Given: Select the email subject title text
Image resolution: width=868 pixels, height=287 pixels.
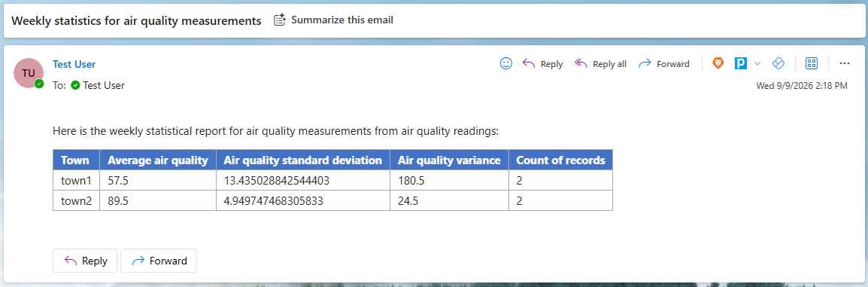Looking at the screenshot, I should (136, 20).
